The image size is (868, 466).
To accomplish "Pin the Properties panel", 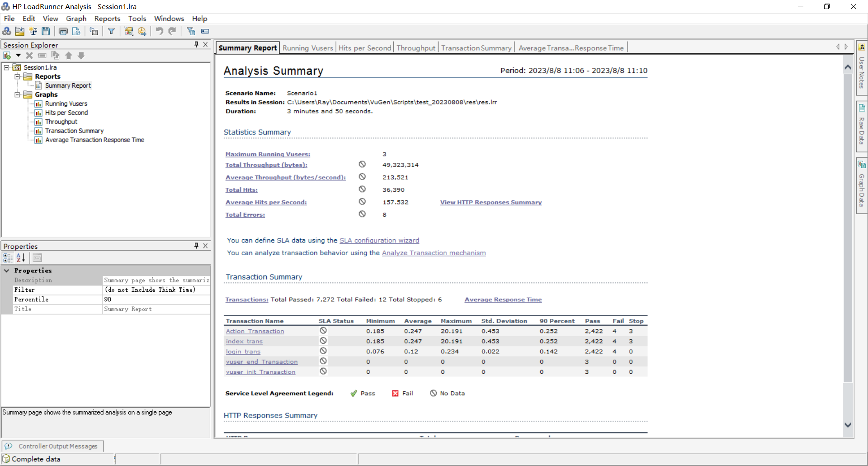I will (x=196, y=246).
